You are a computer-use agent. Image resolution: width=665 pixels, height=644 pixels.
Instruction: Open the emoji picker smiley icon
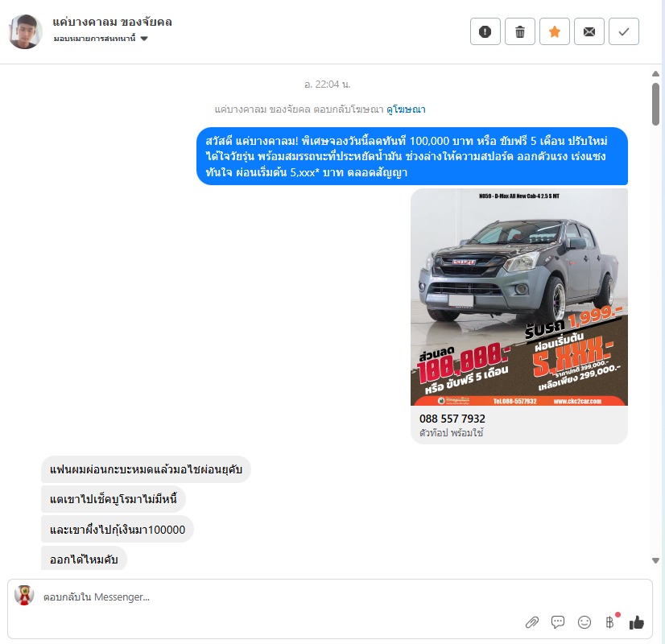(584, 622)
